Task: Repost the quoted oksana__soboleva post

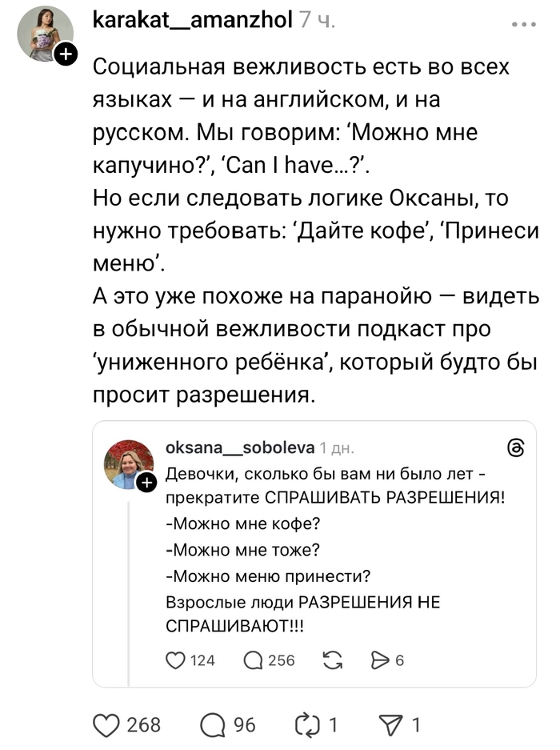Action: point(330,660)
